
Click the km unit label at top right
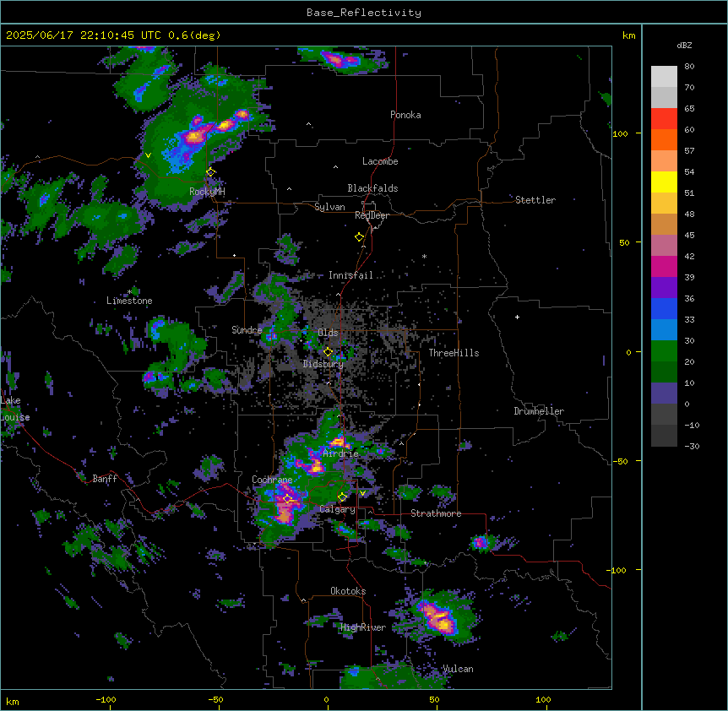point(629,35)
